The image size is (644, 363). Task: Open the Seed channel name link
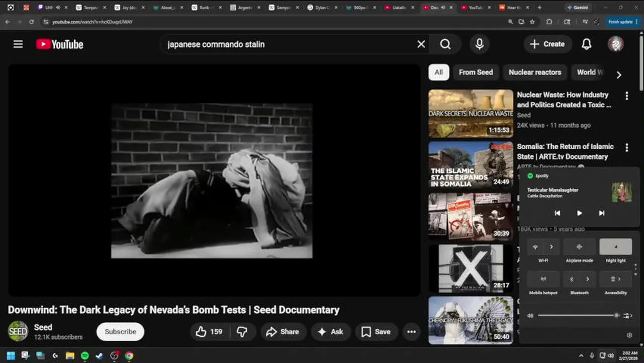coord(43,327)
